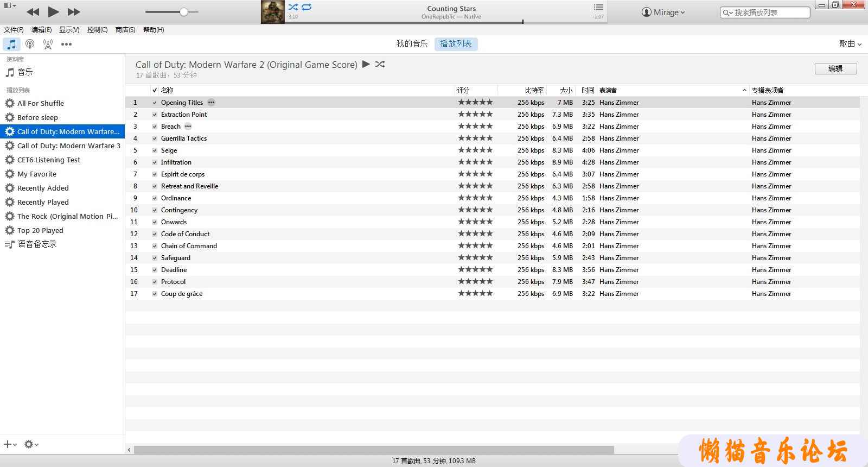Toggle 表演者 column sort direction arrow
Image resolution: width=868 pixels, height=467 pixels.
point(744,90)
